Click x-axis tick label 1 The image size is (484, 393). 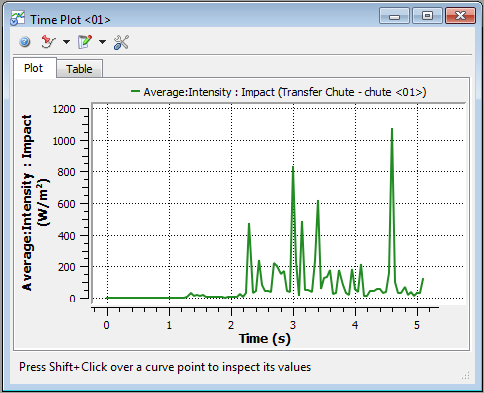click(169, 325)
